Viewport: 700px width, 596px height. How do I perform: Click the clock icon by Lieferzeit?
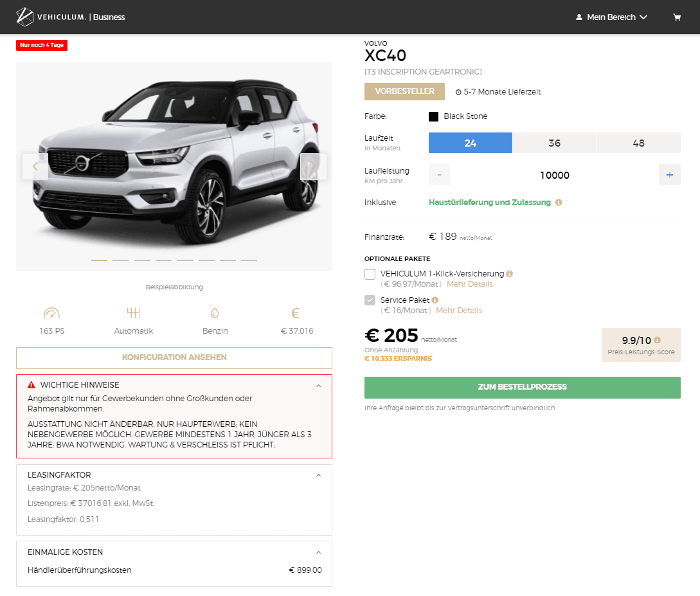[458, 92]
